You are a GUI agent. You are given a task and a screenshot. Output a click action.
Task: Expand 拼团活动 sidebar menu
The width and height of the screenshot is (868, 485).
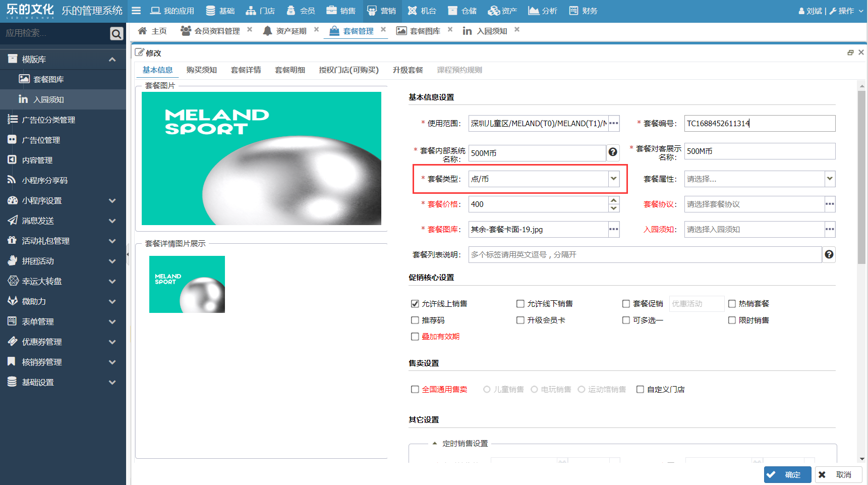(112, 261)
